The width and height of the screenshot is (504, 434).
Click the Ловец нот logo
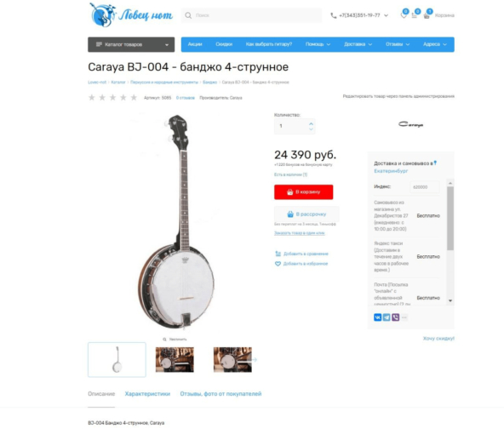tap(131, 14)
